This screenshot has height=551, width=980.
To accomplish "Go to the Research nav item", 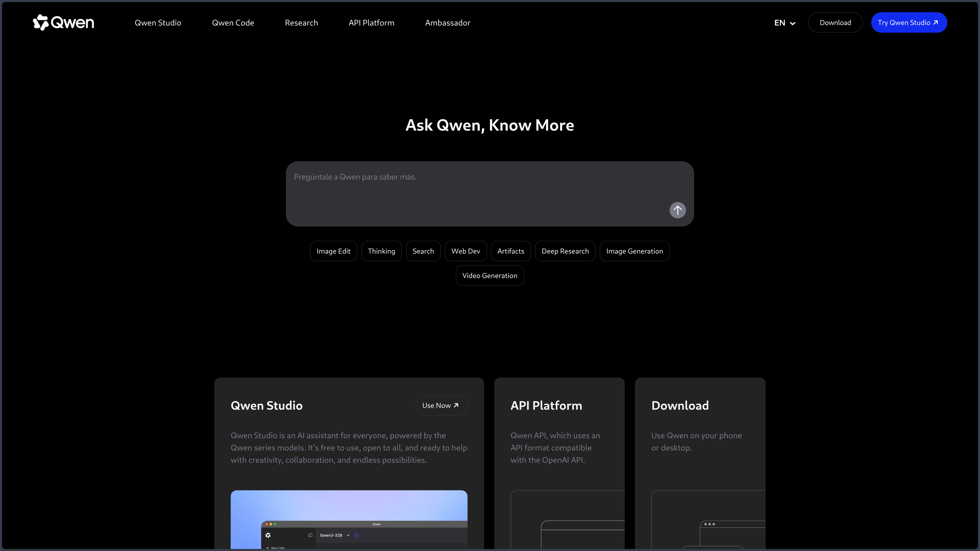I will coord(301,23).
